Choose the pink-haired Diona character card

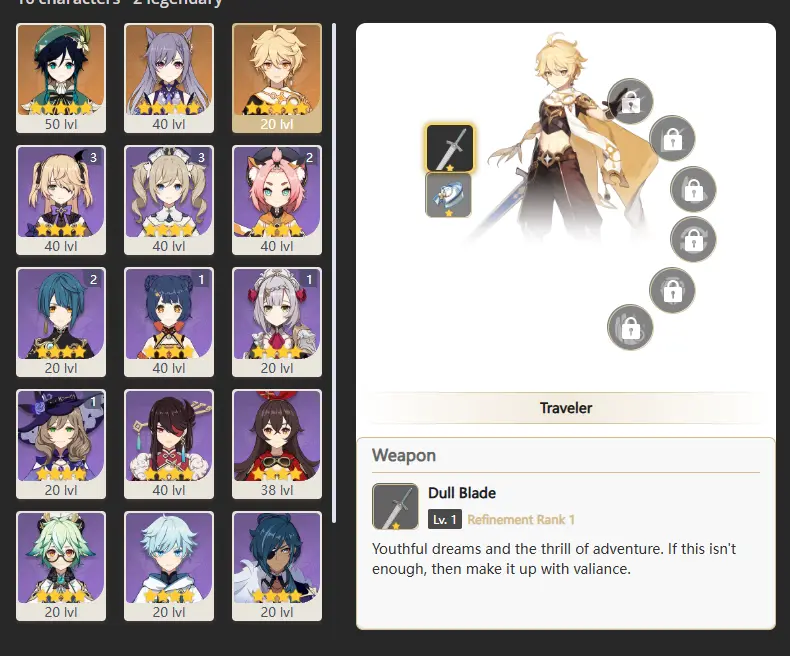[x=277, y=200]
